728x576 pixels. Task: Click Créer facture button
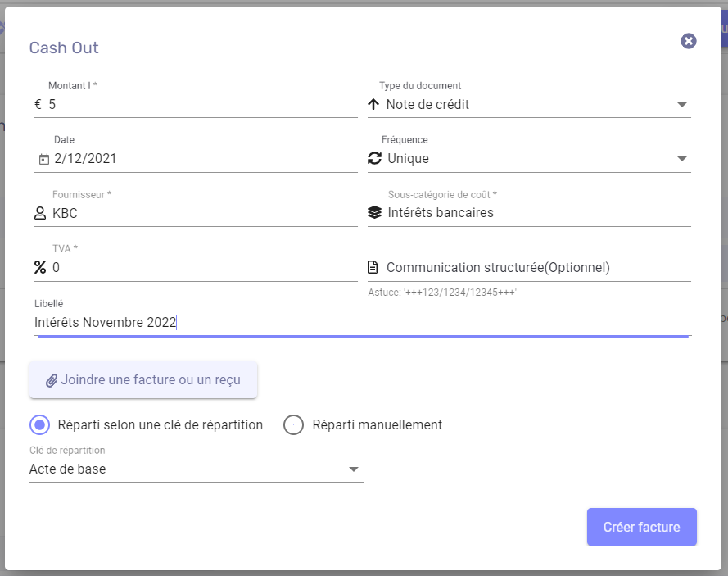pyautogui.click(x=642, y=527)
